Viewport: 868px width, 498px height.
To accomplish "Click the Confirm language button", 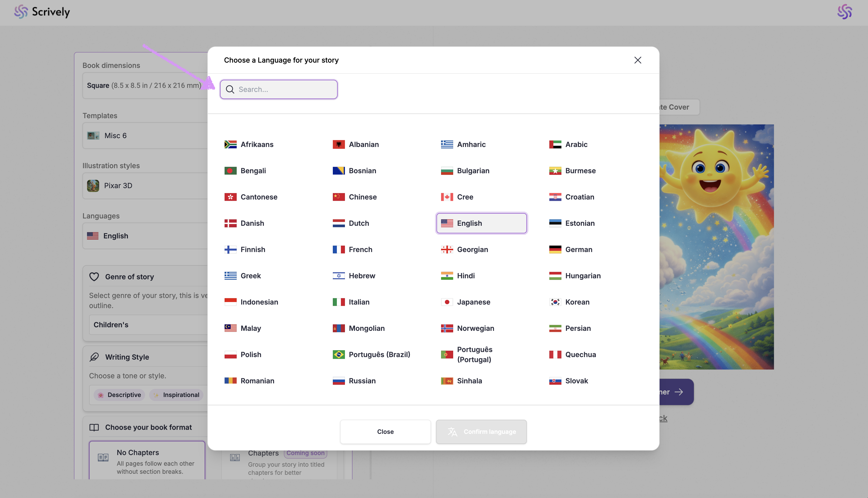I will coord(481,432).
